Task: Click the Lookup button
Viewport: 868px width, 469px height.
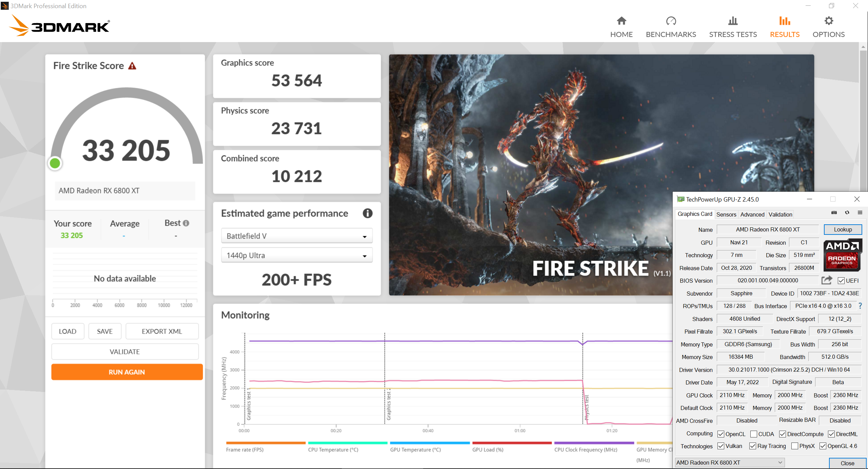Action: point(843,229)
